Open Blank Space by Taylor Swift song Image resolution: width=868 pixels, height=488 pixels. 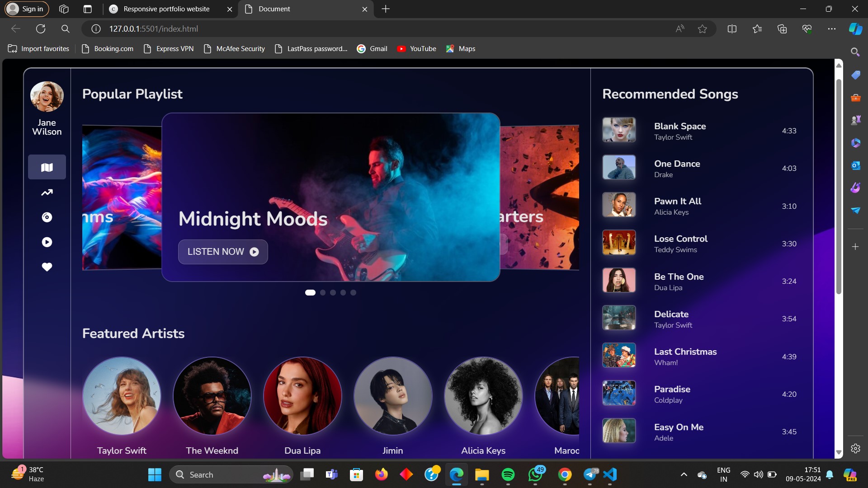coord(700,131)
